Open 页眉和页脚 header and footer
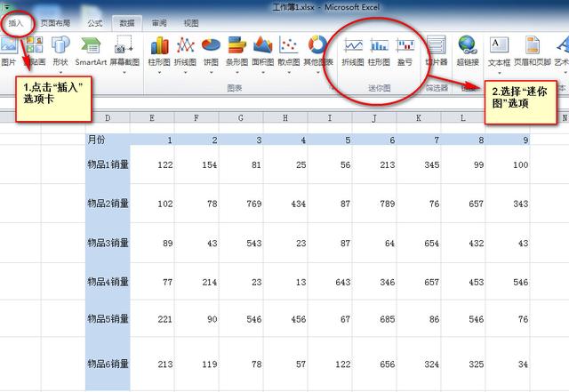569x392 pixels. click(533, 52)
